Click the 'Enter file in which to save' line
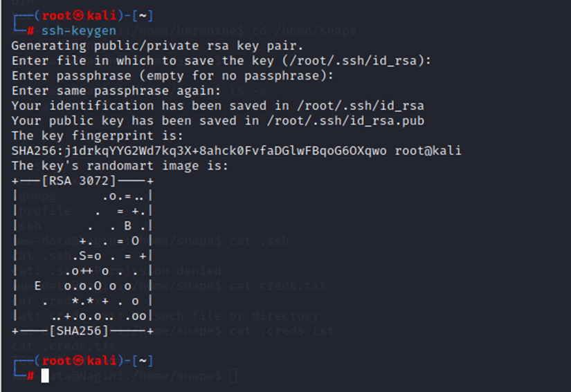The width and height of the screenshot is (571, 392). (x=221, y=61)
